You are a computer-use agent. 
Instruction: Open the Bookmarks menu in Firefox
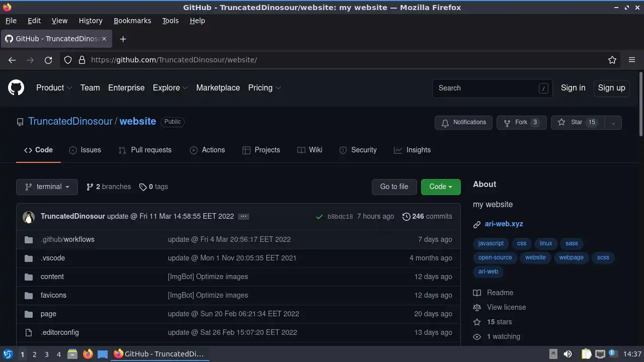(132, 21)
